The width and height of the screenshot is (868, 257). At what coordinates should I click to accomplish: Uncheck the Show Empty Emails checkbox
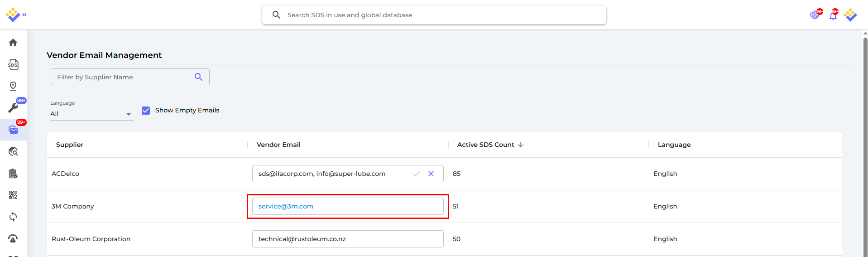point(146,110)
